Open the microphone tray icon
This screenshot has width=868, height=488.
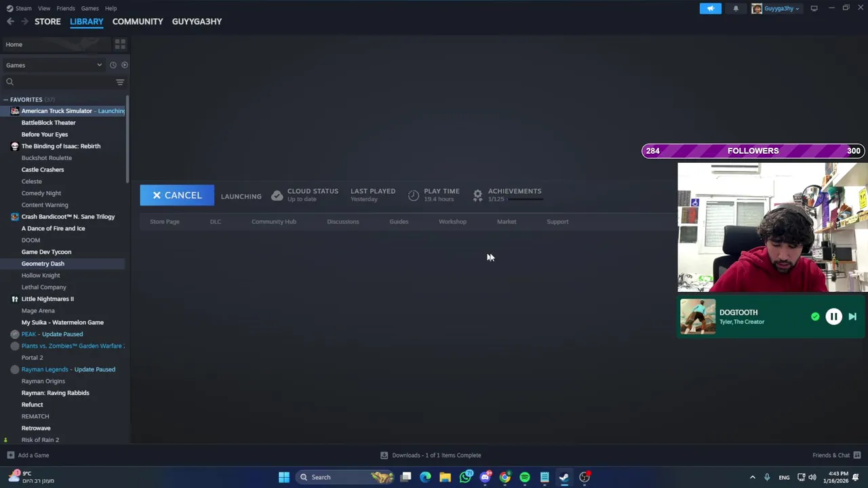tap(767, 477)
